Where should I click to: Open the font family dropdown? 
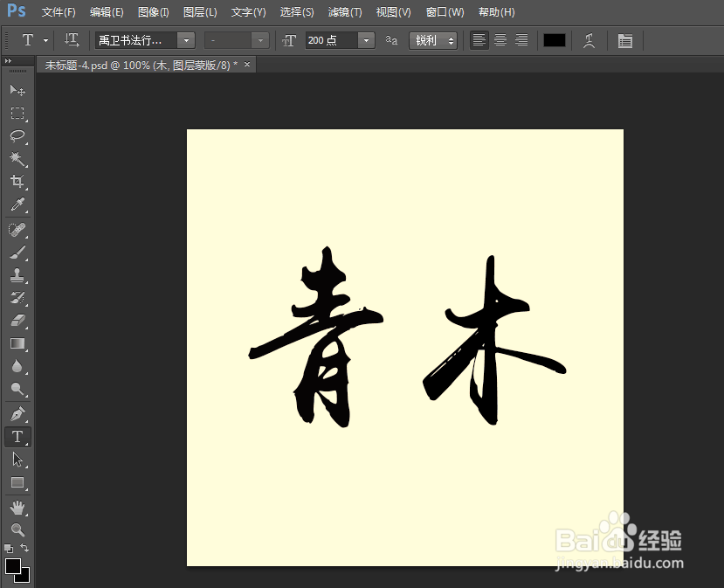click(x=185, y=40)
